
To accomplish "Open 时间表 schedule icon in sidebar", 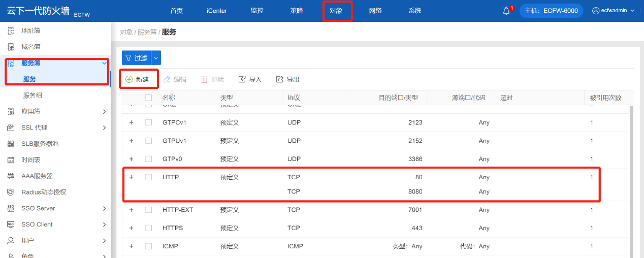I will [x=11, y=160].
